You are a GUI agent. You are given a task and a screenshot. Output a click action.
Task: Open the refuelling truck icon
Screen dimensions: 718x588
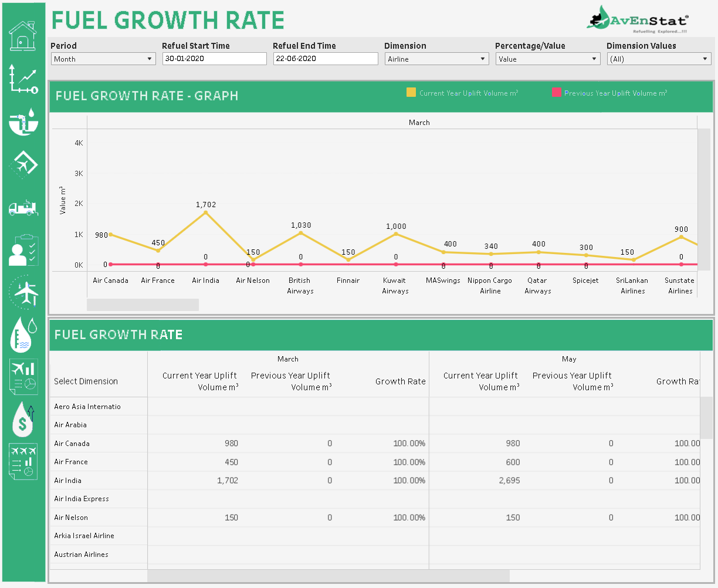[23, 207]
